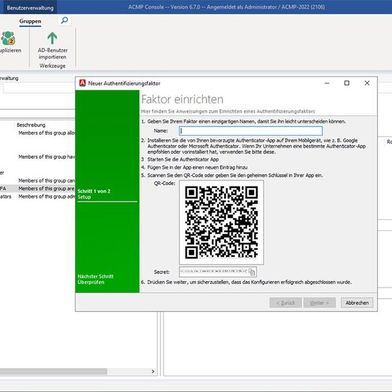Click 'Schritt 1 von 2 Setup' step label
Image resolution: width=392 pixels, height=392 pixels.
point(94,194)
